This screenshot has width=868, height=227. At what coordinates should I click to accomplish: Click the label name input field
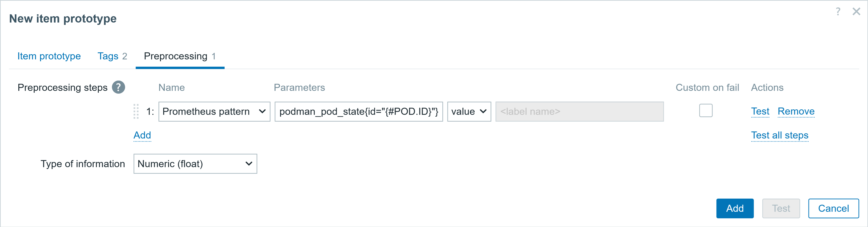(x=579, y=112)
